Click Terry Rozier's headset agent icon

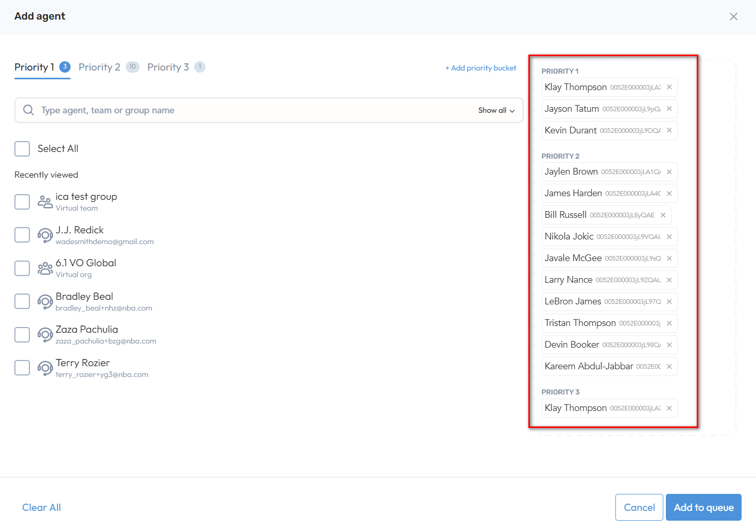click(45, 368)
